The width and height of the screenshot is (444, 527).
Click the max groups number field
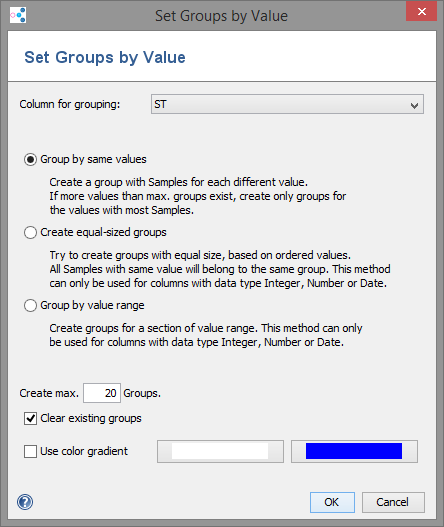102,393
